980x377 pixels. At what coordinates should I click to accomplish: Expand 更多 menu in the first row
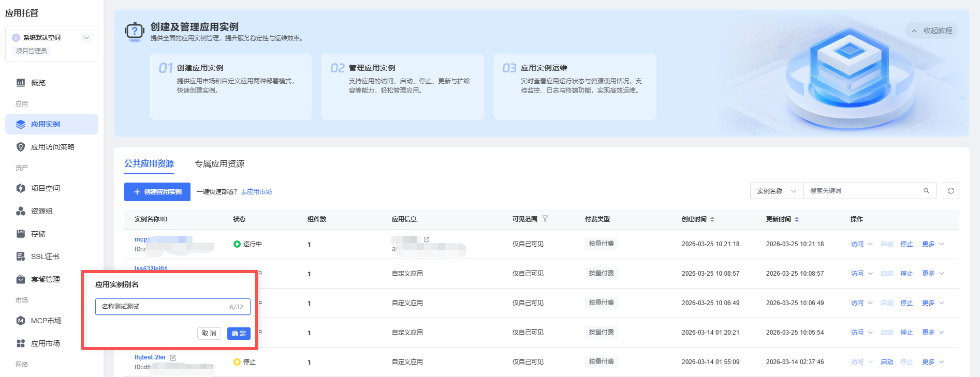tap(933, 244)
